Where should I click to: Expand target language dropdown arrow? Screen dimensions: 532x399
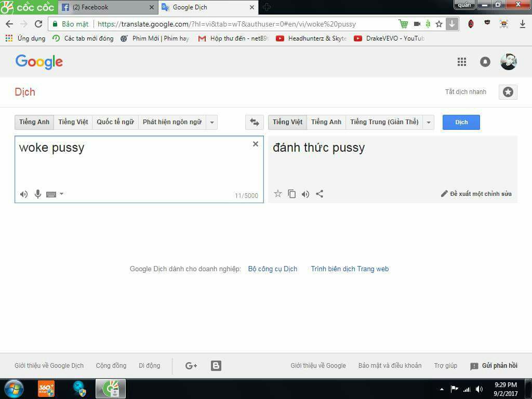point(428,122)
